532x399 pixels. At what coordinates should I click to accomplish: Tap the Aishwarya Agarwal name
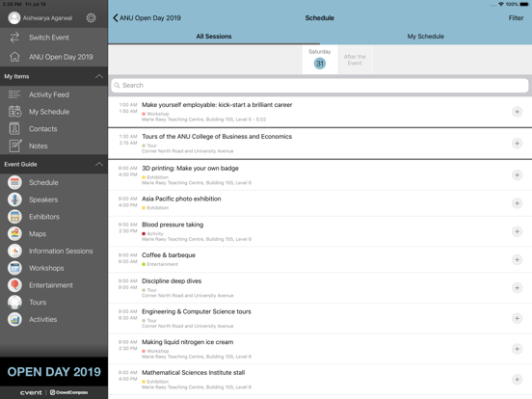point(47,18)
